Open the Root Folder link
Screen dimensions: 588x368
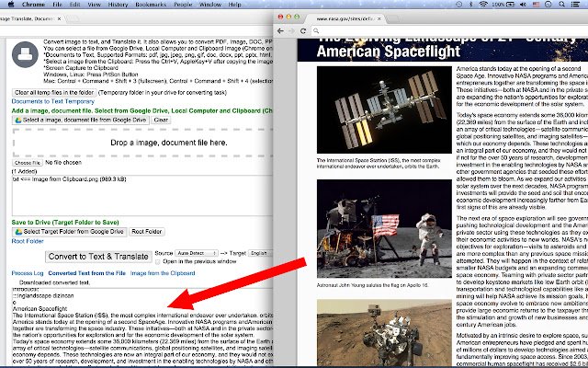point(28,241)
